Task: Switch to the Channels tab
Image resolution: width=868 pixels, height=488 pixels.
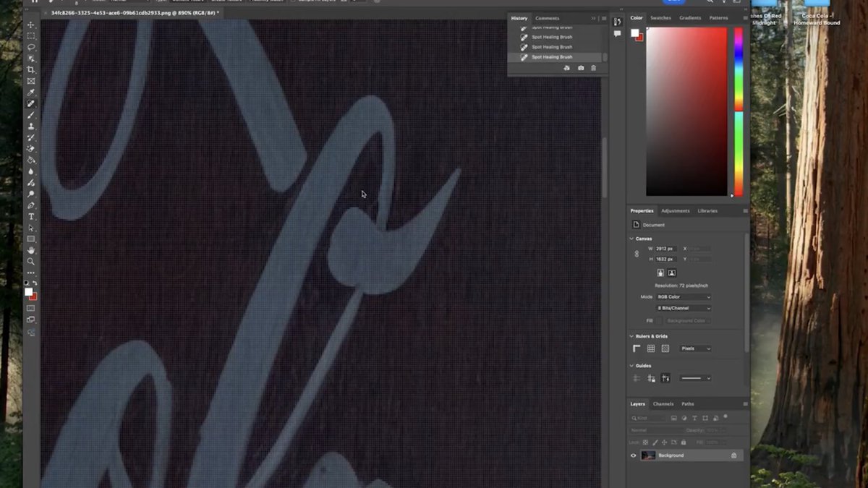Action: (x=663, y=404)
